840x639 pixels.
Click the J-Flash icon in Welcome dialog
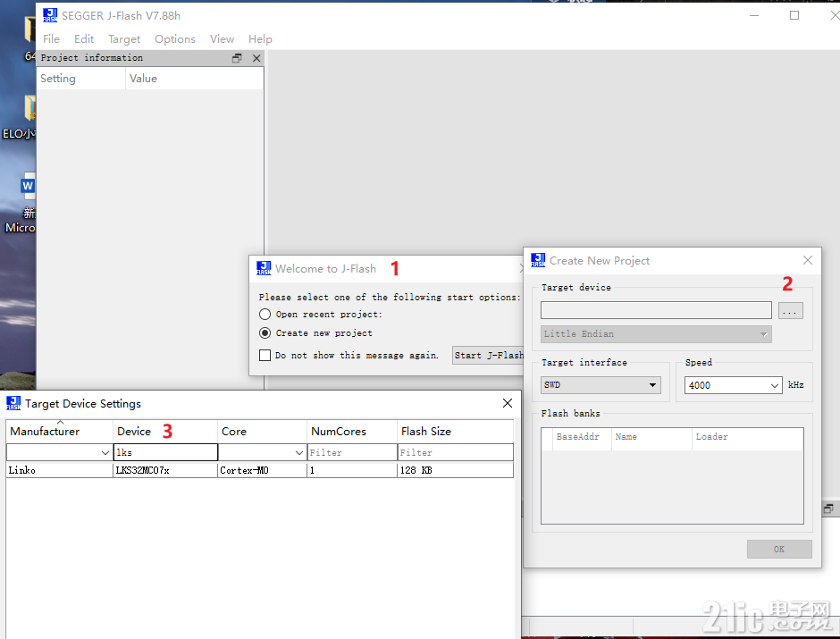pyautogui.click(x=264, y=268)
